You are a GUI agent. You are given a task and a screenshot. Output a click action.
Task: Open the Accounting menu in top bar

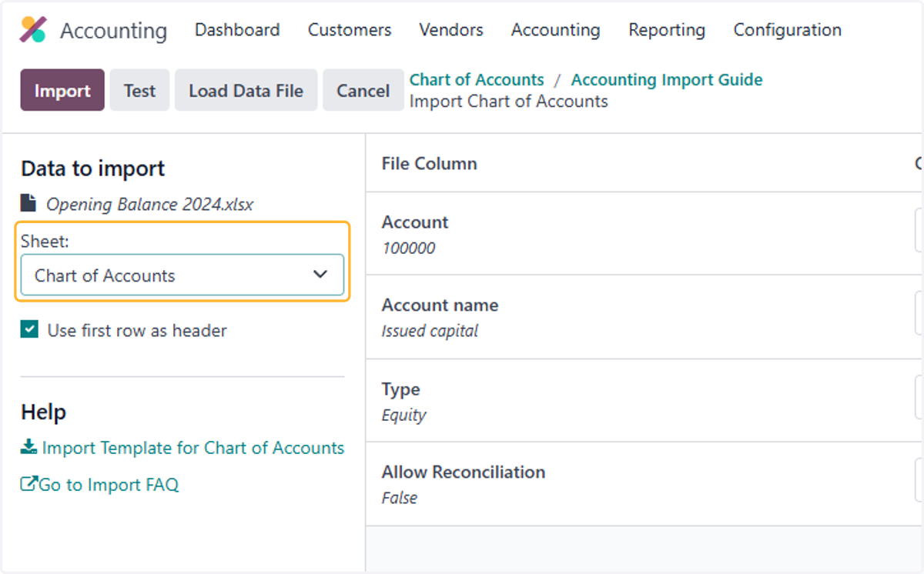556,30
